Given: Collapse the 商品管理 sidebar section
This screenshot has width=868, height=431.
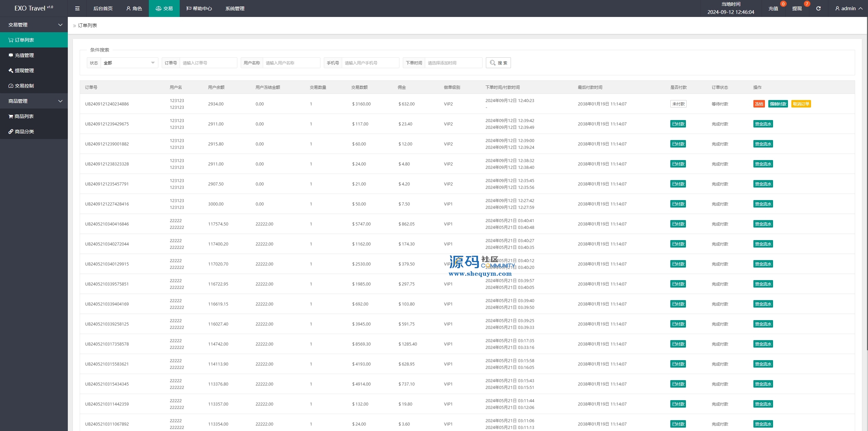Looking at the screenshot, I should click(x=34, y=101).
